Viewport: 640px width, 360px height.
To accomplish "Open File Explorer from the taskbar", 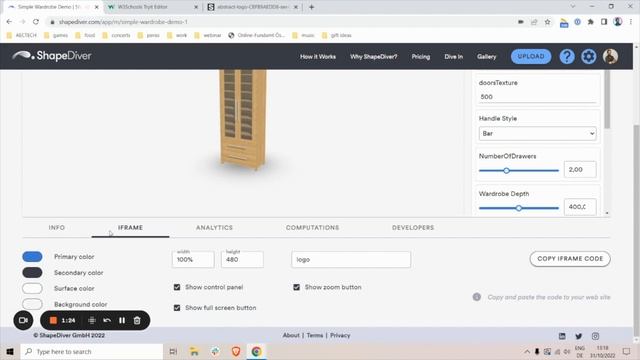I will coord(194,351).
